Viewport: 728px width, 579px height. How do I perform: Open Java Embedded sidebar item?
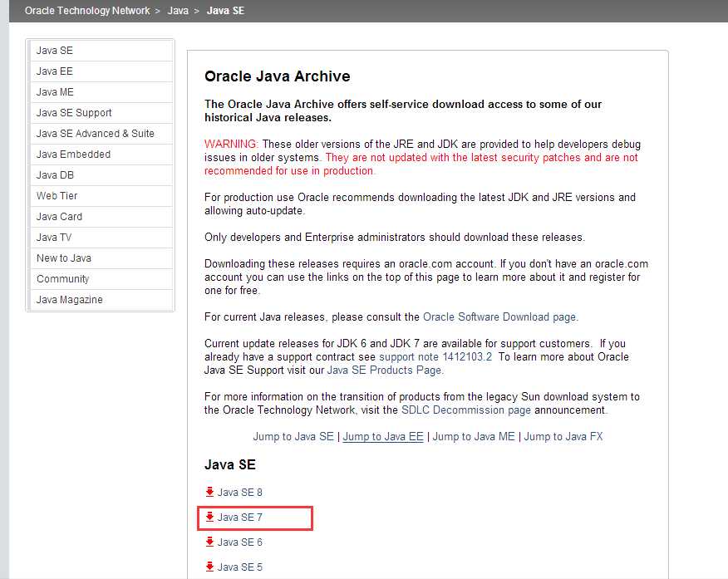[101, 155]
